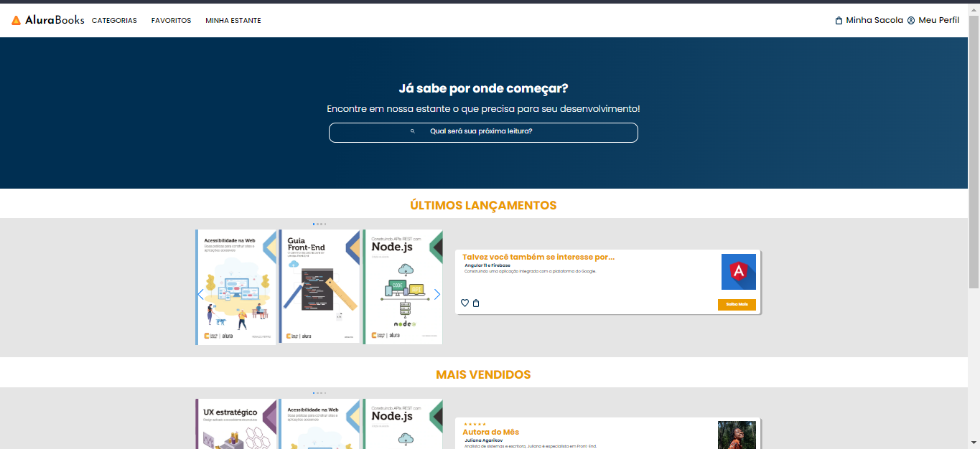The height and width of the screenshot is (449, 980).
Task: Click the shopping bag icon in header
Action: [839, 20]
